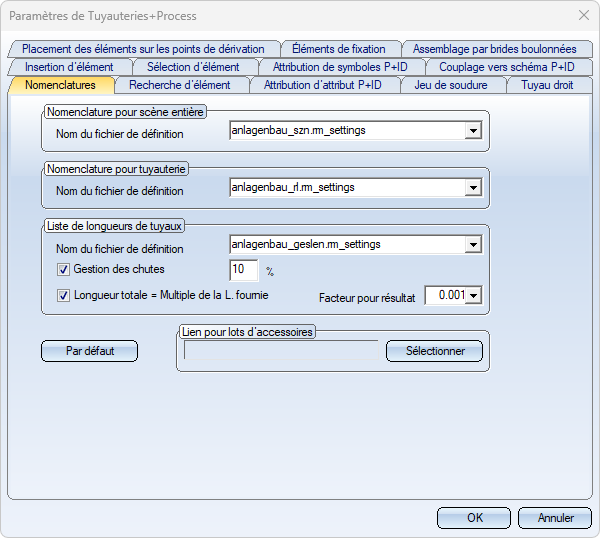Close the Paramètres de Tuyauteries+Process dialog
The height and width of the screenshot is (538, 600).
(584, 15)
